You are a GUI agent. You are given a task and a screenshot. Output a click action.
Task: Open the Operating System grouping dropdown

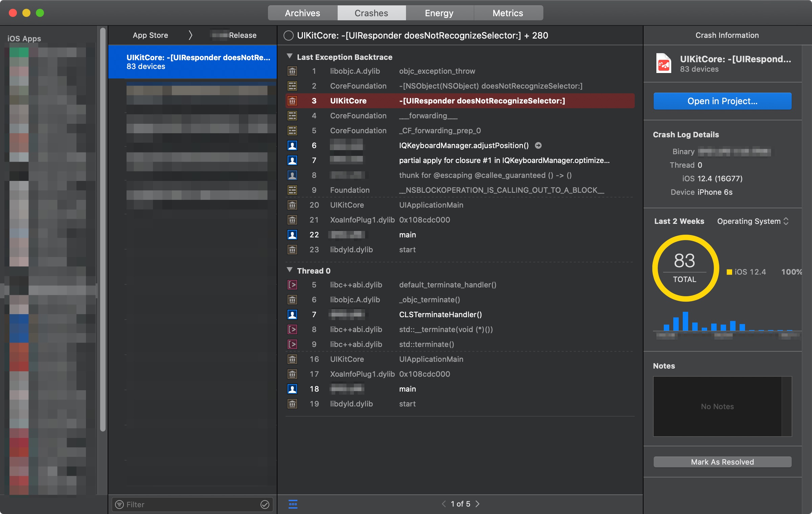coord(753,221)
